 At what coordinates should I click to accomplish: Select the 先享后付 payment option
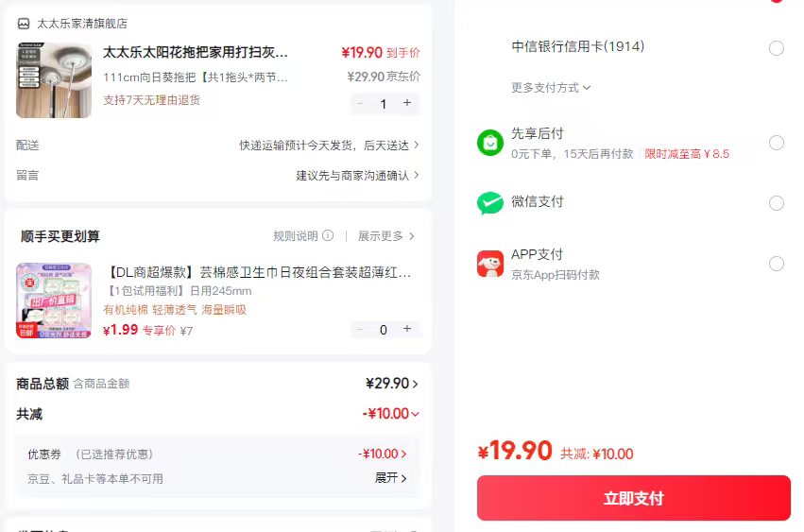point(777,143)
